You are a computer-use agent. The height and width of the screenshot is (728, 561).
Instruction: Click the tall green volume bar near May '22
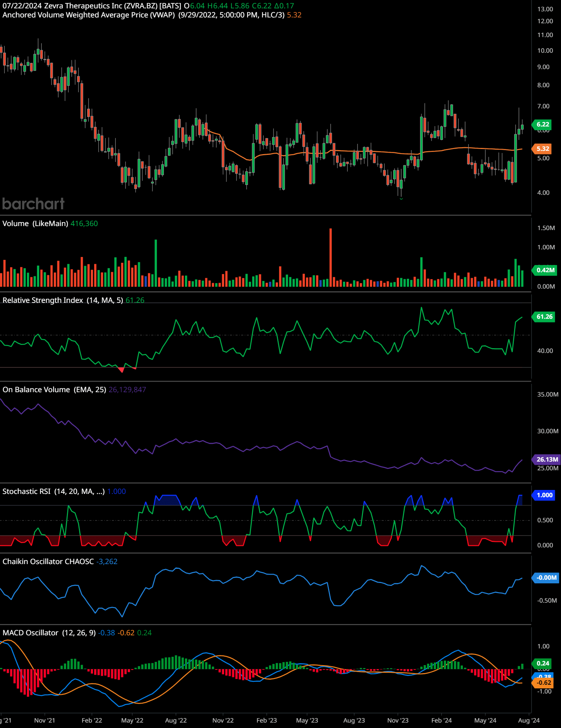click(x=156, y=263)
